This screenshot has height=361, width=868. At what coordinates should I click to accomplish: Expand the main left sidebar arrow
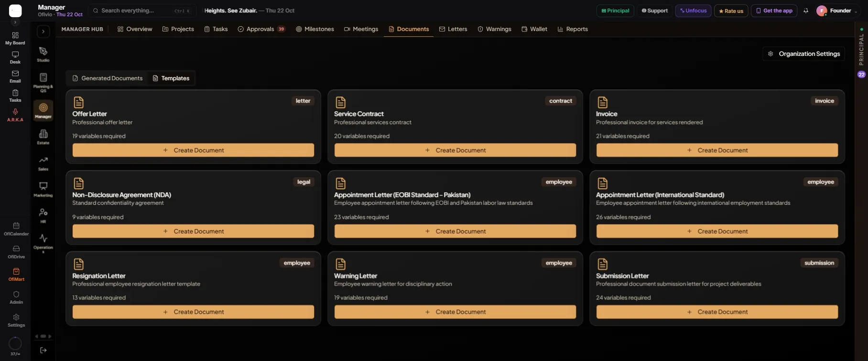15,22
